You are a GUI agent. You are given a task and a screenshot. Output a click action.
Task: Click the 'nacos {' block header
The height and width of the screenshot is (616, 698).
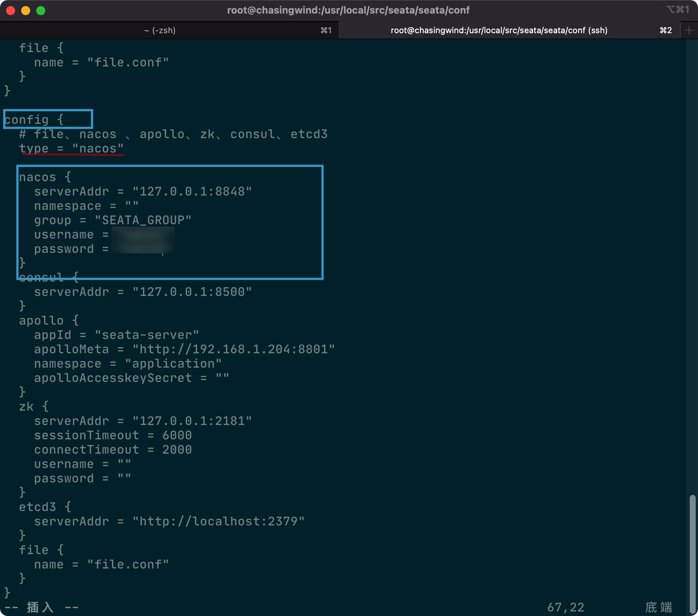(45, 177)
